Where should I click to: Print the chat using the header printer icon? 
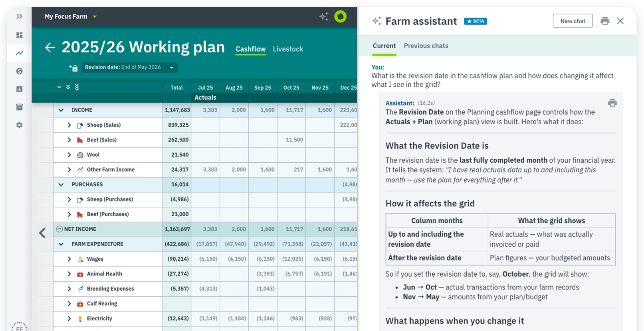click(605, 21)
